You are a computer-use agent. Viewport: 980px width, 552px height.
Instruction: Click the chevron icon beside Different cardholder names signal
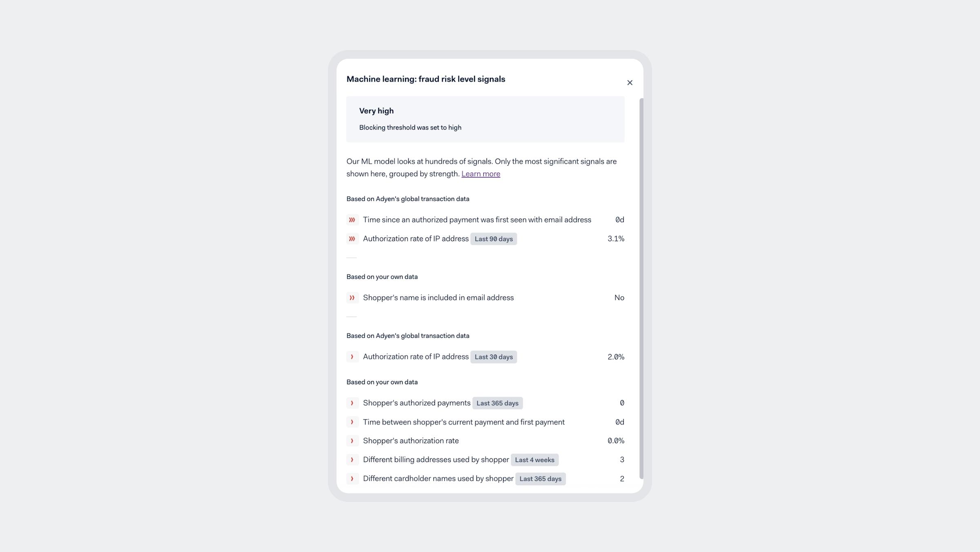click(352, 478)
